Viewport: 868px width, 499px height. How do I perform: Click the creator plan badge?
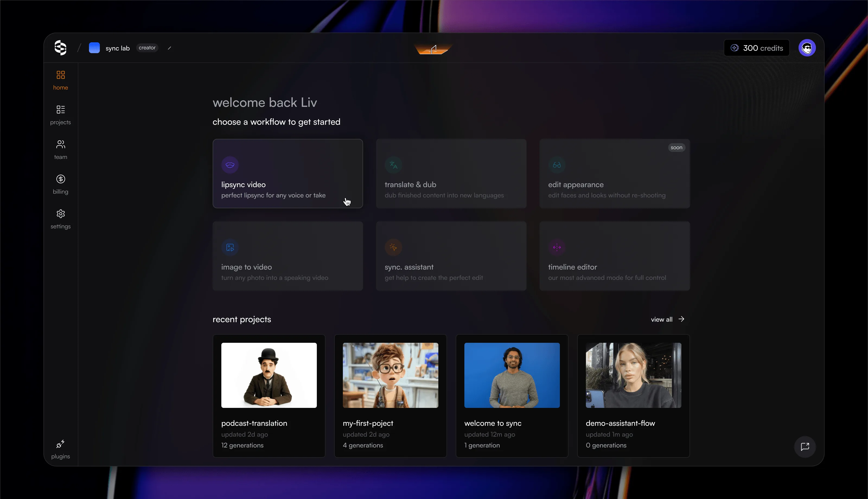click(x=147, y=48)
